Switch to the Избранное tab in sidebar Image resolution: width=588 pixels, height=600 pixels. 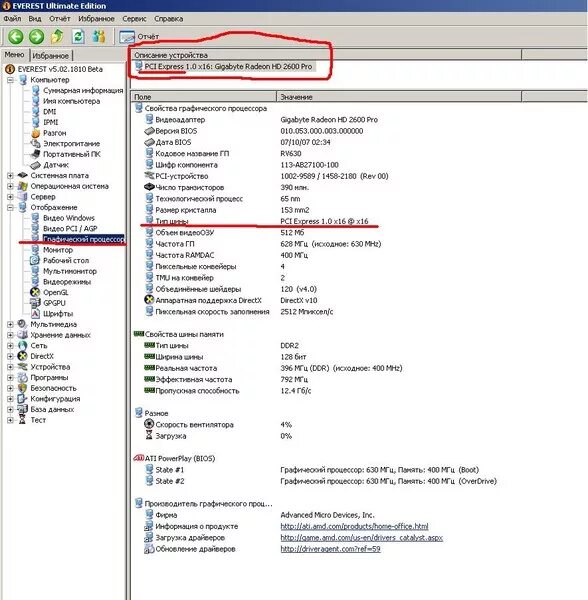[50, 56]
